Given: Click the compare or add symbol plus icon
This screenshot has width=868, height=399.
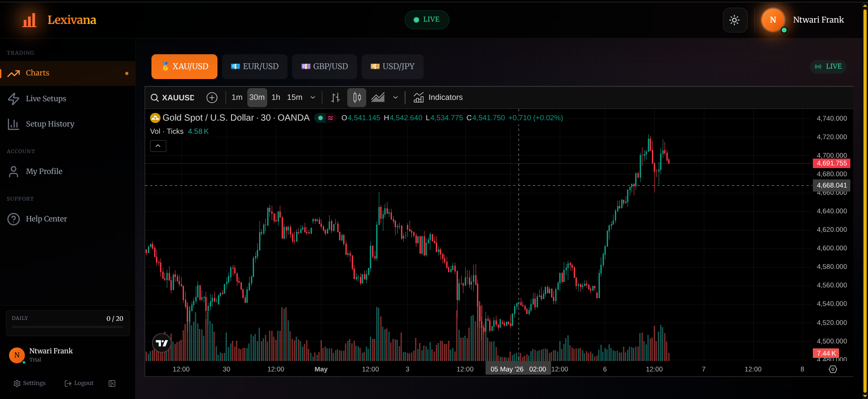Looking at the screenshot, I should click(212, 98).
